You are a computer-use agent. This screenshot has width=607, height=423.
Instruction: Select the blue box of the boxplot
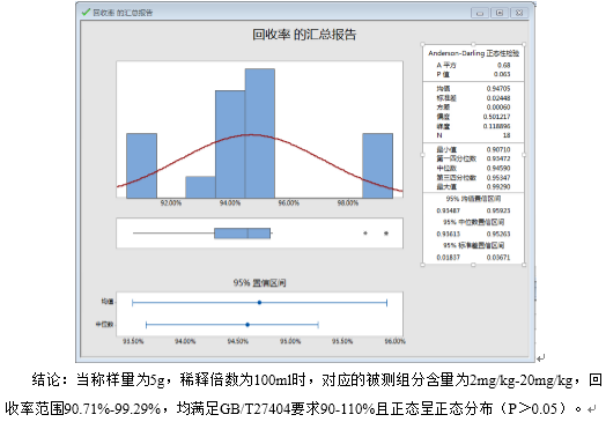[x=242, y=233]
